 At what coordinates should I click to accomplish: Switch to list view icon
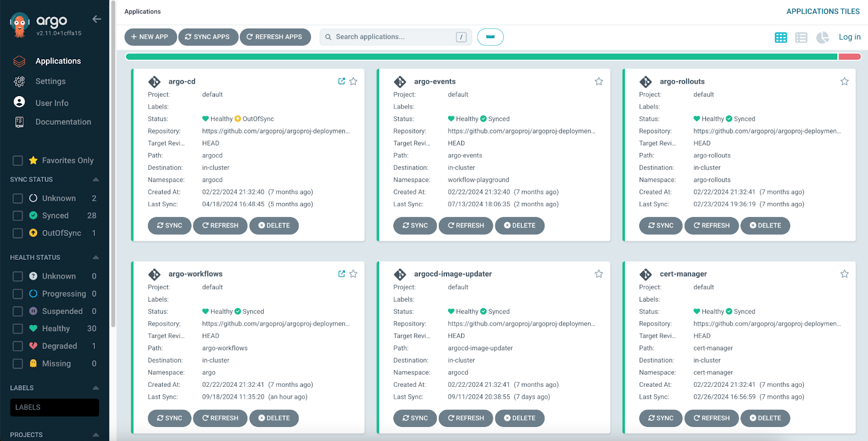click(801, 37)
